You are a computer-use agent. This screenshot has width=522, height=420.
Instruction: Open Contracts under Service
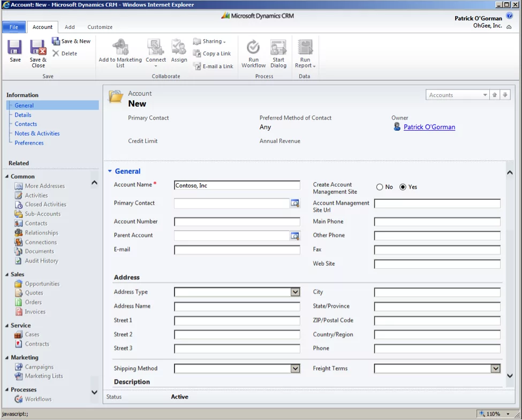coord(37,344)
